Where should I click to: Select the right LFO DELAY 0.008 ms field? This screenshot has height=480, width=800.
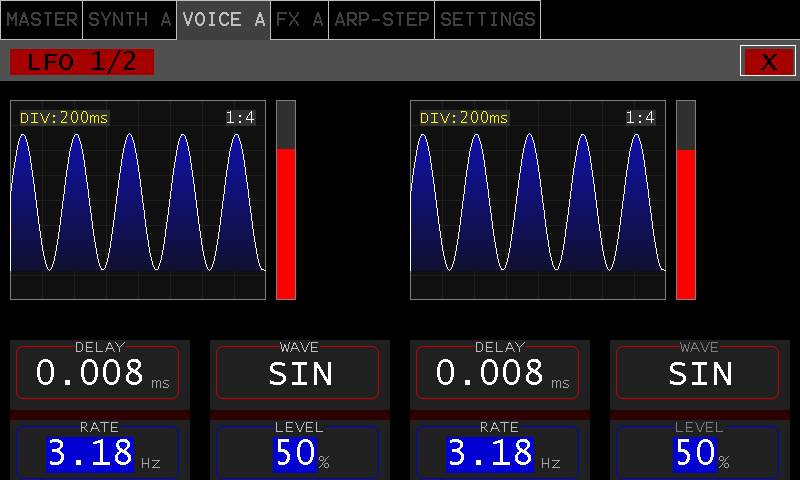coord(497,372)
